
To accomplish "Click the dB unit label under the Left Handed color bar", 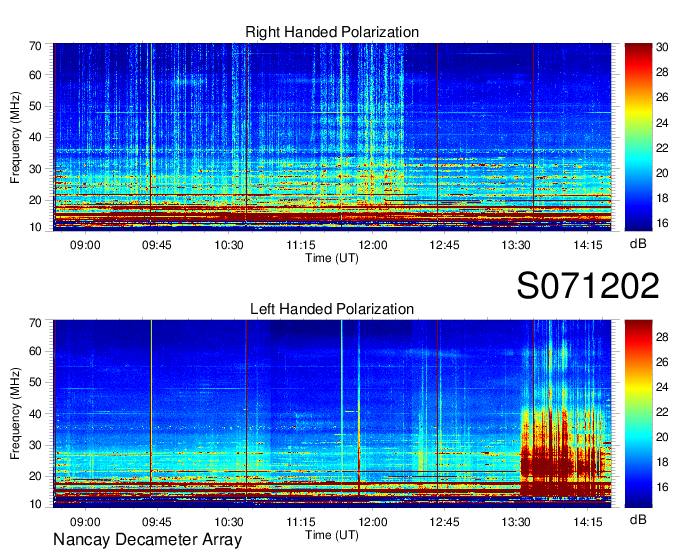I will point(638,519).
